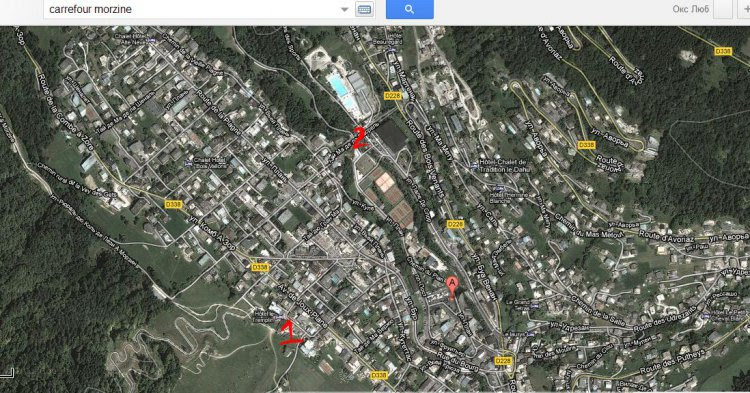Open the Окс Люб account name
This screenshot has height=393, width=750.
click(691, 9)
